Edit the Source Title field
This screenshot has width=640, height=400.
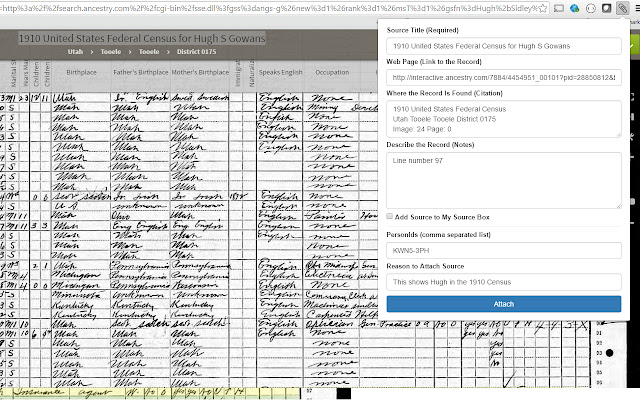point(504,46)
